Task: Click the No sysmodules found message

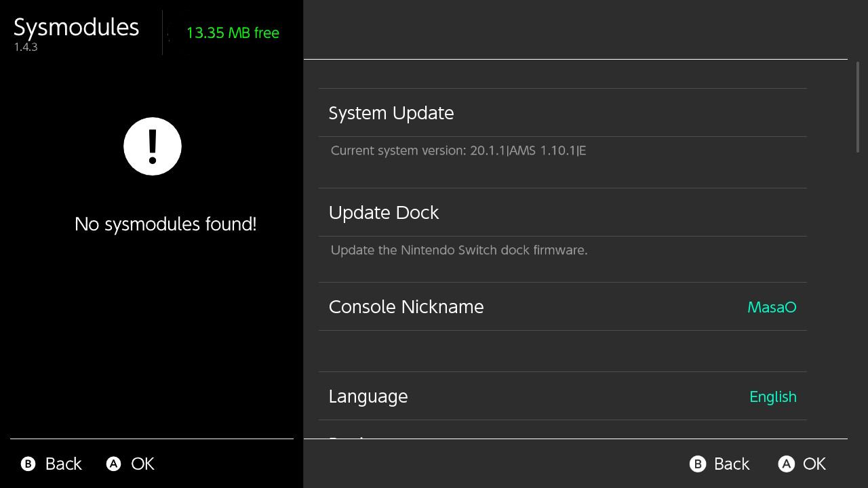Action: (165, 224)
